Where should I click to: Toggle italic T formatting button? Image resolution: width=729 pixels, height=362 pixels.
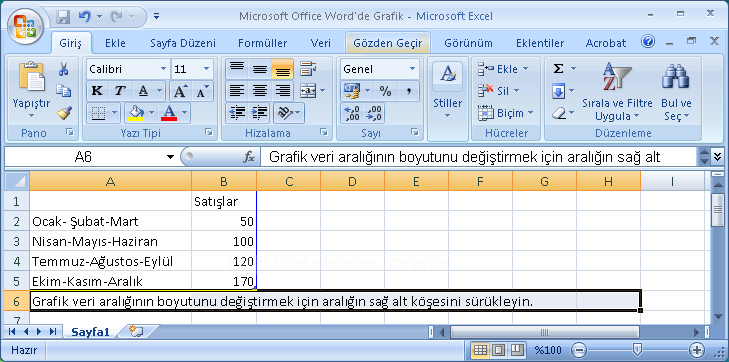tap(120, 91)
